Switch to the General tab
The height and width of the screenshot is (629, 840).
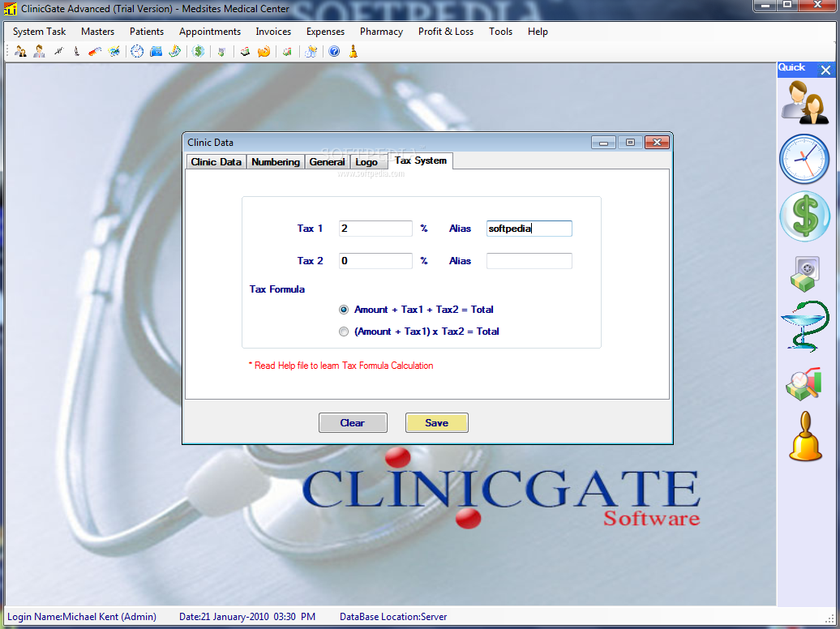click(327, 162)
